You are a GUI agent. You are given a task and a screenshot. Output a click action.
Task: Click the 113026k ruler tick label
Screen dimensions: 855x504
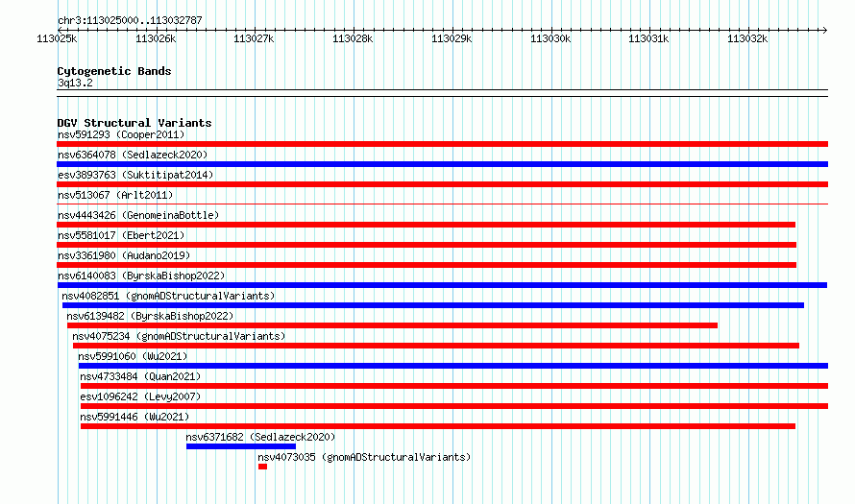156,38
